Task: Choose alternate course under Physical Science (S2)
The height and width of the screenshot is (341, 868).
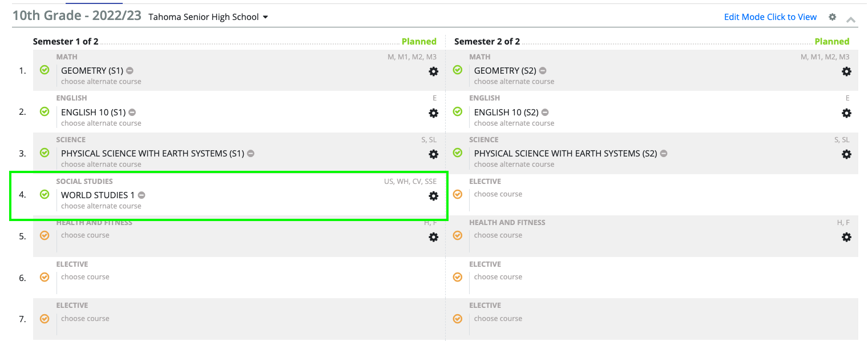Action: (514, 165)
